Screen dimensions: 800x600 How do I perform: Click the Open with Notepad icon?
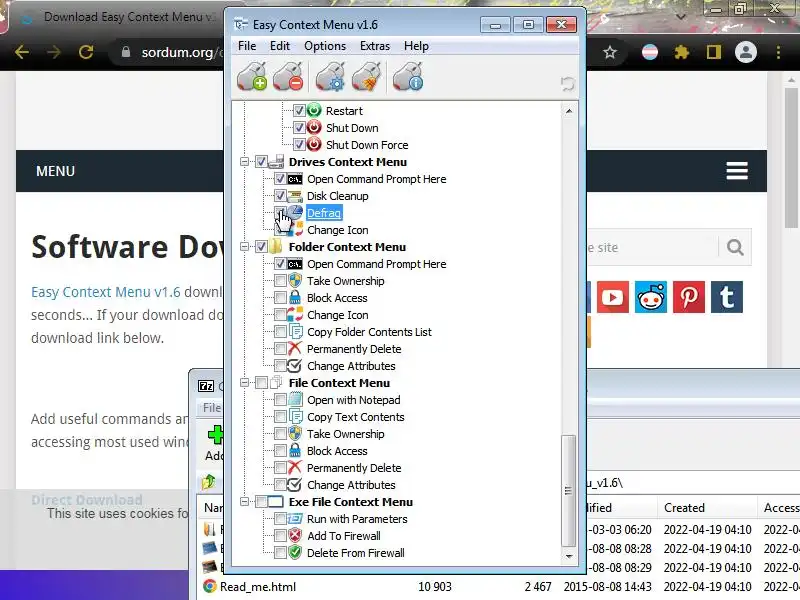coord(295,399)
